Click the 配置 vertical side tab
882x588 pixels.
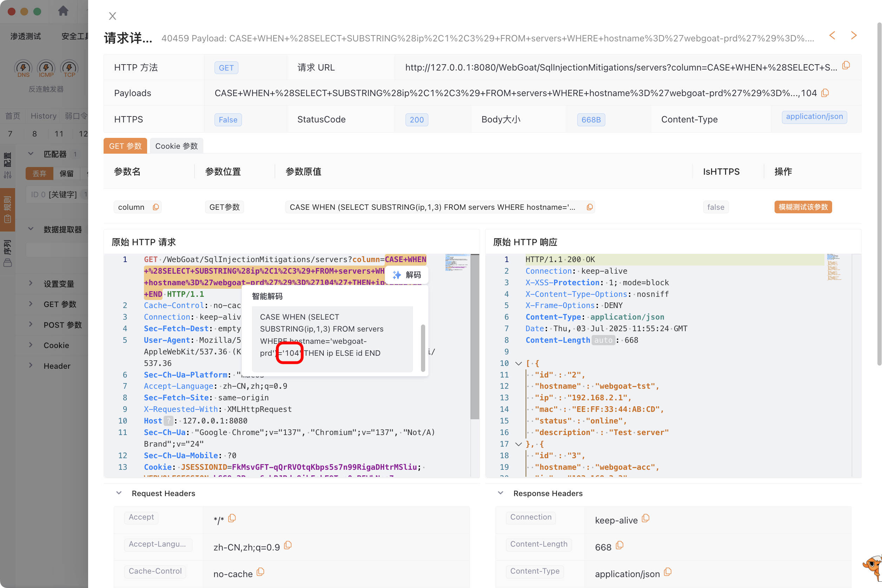7,165
